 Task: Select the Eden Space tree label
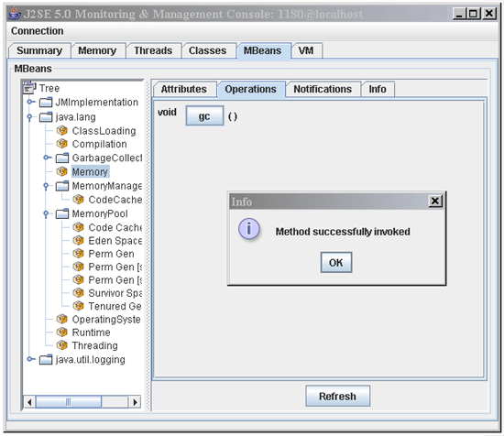click(x=115, y=241)
